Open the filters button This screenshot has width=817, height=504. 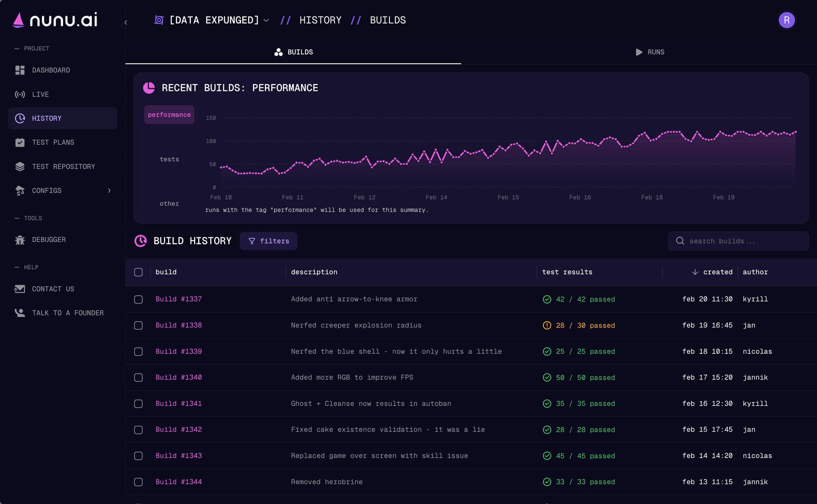(269, 241)
